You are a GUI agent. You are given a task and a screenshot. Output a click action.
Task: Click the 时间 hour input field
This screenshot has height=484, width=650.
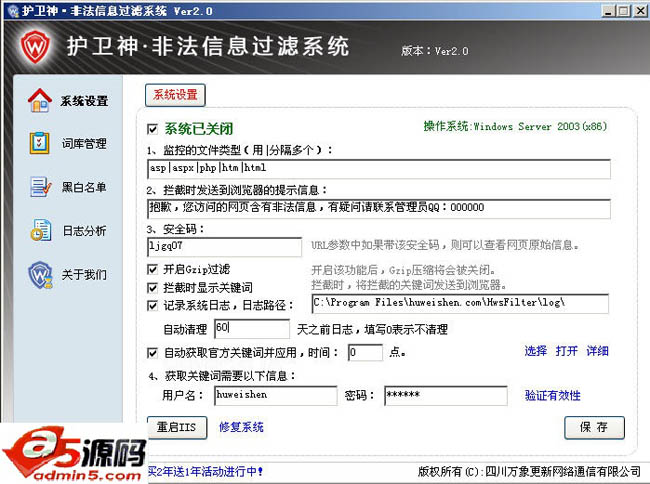click(365, 353)
